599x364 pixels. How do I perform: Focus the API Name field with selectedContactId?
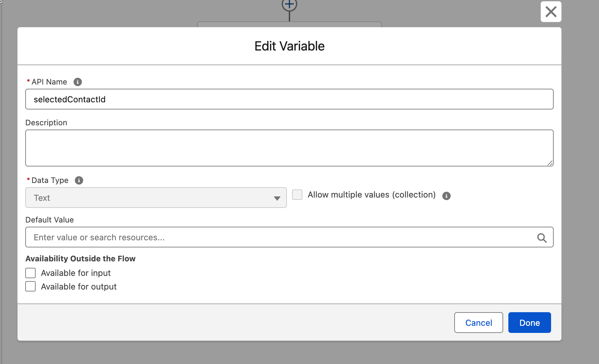289,99
